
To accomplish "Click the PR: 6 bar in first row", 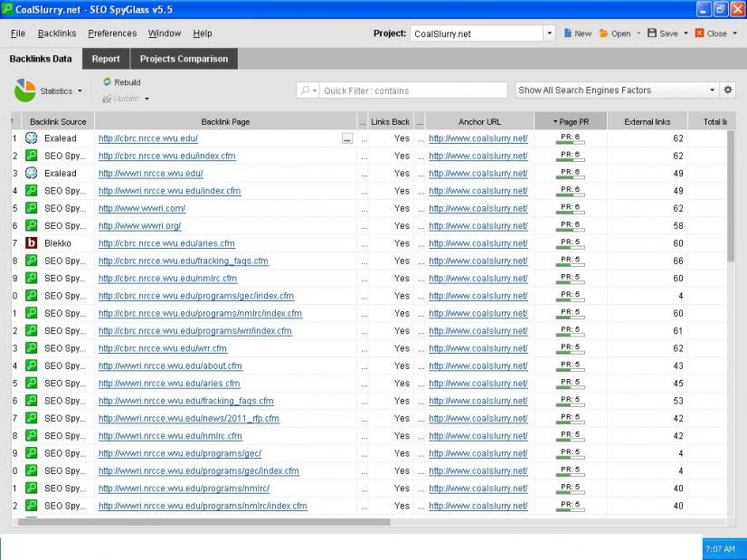I will tap(571, 138).
